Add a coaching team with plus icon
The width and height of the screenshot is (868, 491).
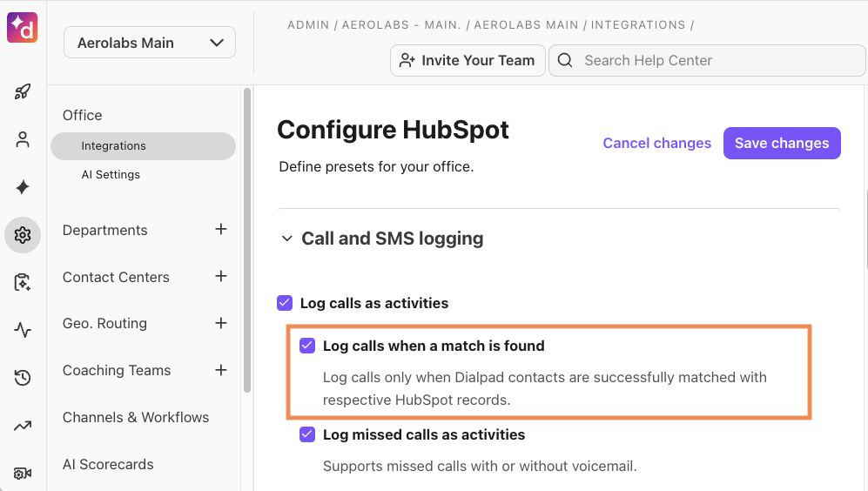click(221, 370)
